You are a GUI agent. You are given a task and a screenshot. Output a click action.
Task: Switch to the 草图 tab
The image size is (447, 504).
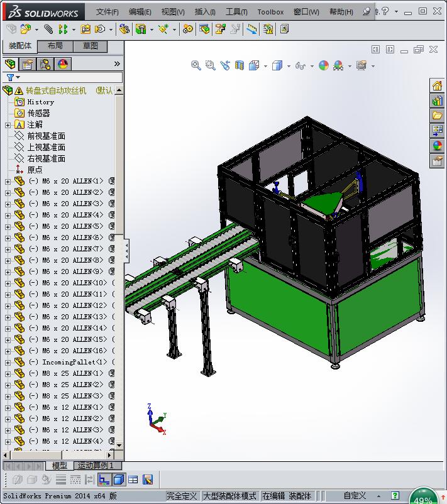point(91,46)
